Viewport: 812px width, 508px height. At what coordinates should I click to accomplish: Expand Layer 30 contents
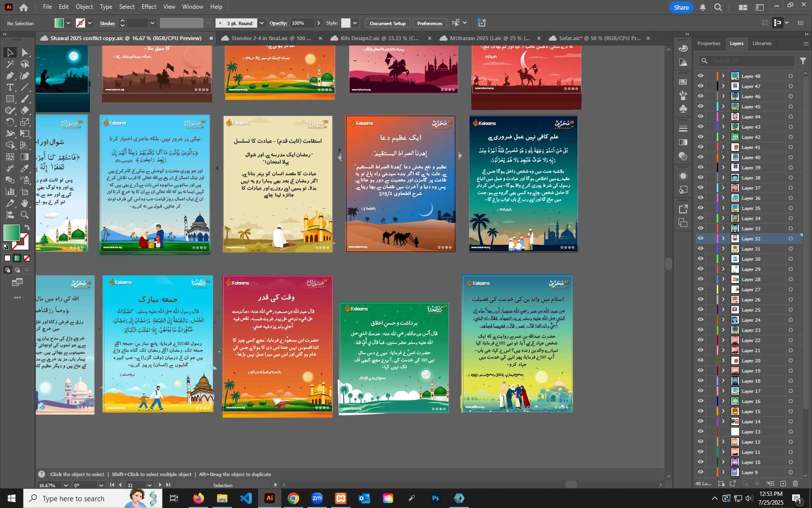[723, 259]
